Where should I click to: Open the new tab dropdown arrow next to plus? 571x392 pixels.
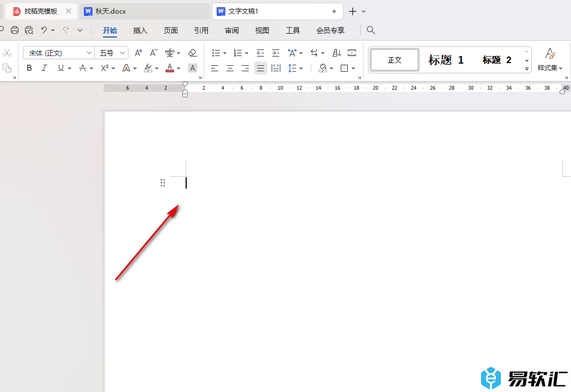coord(364,11)
